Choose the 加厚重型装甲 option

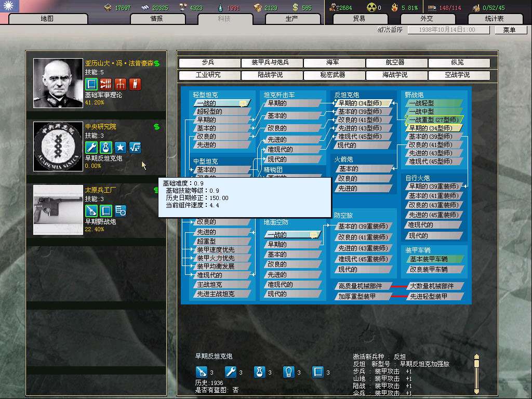tap(363, 297)
